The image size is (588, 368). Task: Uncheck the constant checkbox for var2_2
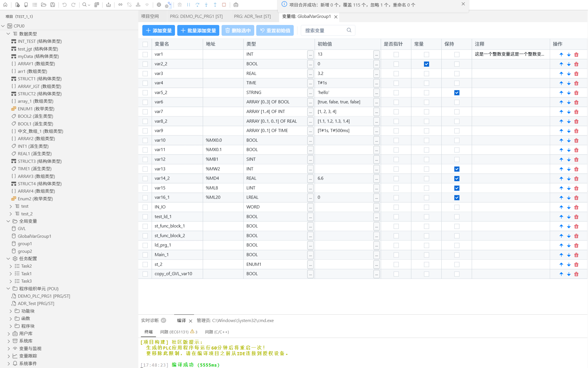click(x=426, y=64)
